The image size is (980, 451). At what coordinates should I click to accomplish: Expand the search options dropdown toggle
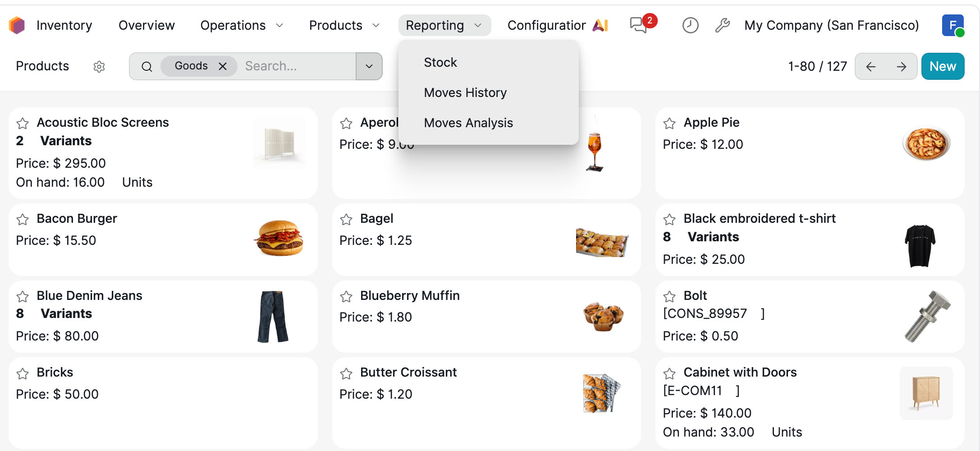tap(369, 66)
